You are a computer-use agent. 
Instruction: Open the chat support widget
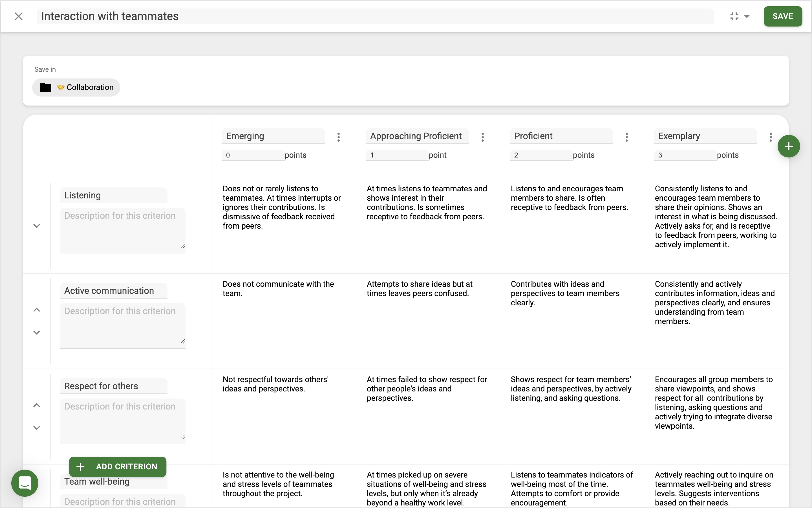tap(25, 483)
